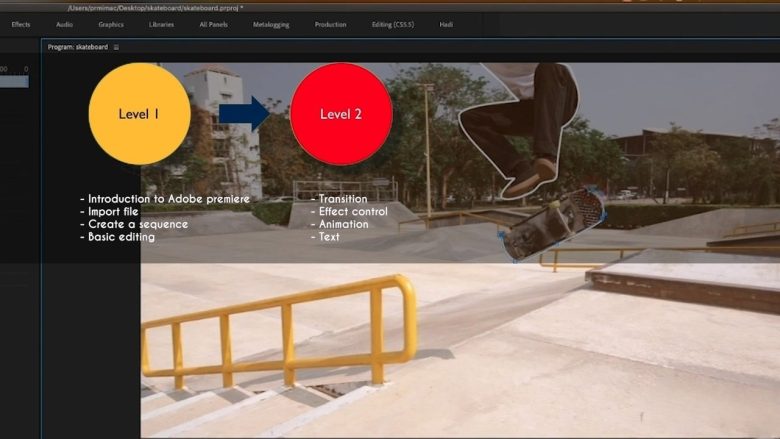Select the 'Create a sequence' text line

tap(136, 224)
